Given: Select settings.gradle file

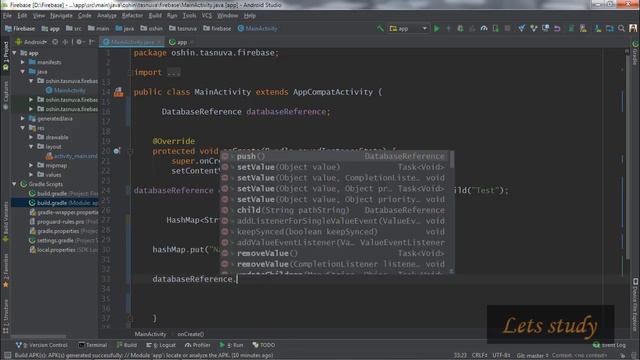Looking at the screenshot, I should pyautogui.click(x=63, y=241).
